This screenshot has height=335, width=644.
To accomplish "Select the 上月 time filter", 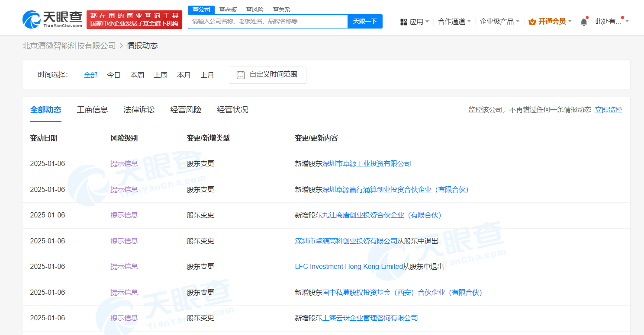I will pos(207,75).
